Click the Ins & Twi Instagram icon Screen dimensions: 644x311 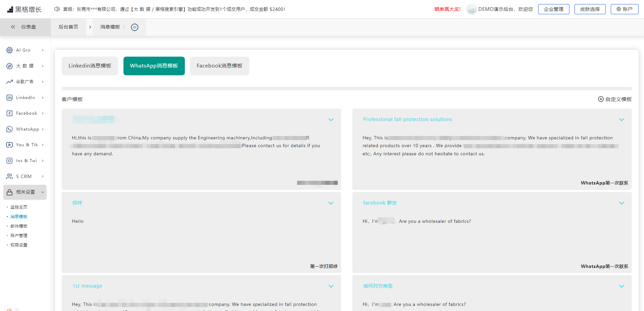coord(9,161)
